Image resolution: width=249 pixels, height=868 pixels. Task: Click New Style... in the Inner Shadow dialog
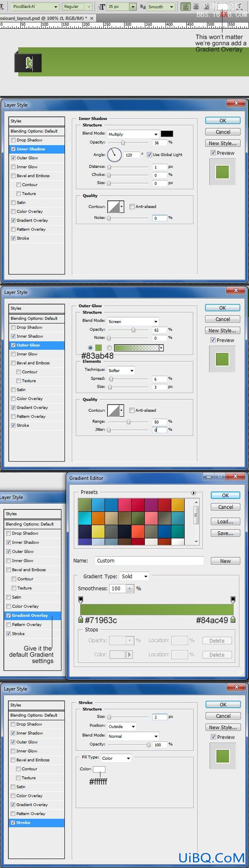pos(223,143)
